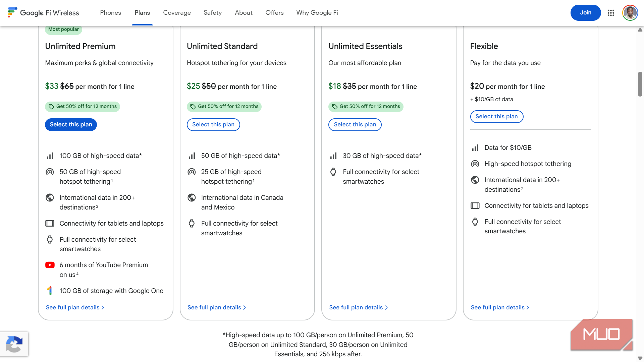
Task: Click the scrollbar down arrow
Action: (640, 358)
